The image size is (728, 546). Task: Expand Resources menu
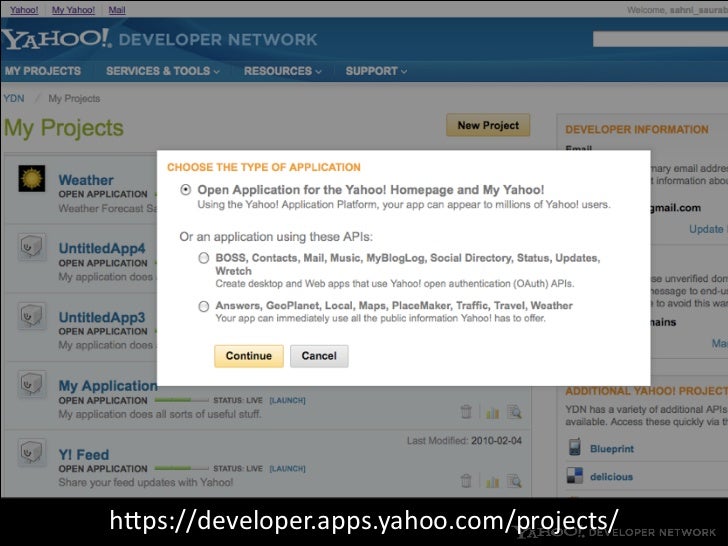tap(282, 71)
